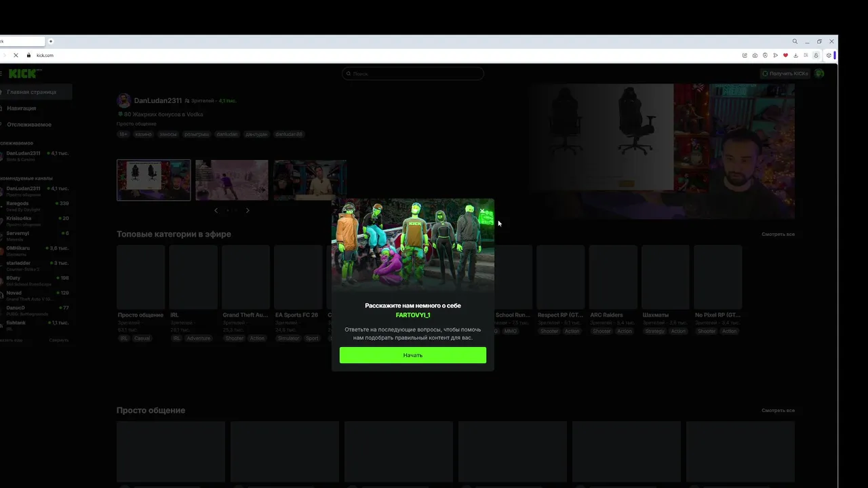Image resolution: width=868 pixels, height=488 pixels.
Task: Click the казино tag chip
Action: [144, 134]
